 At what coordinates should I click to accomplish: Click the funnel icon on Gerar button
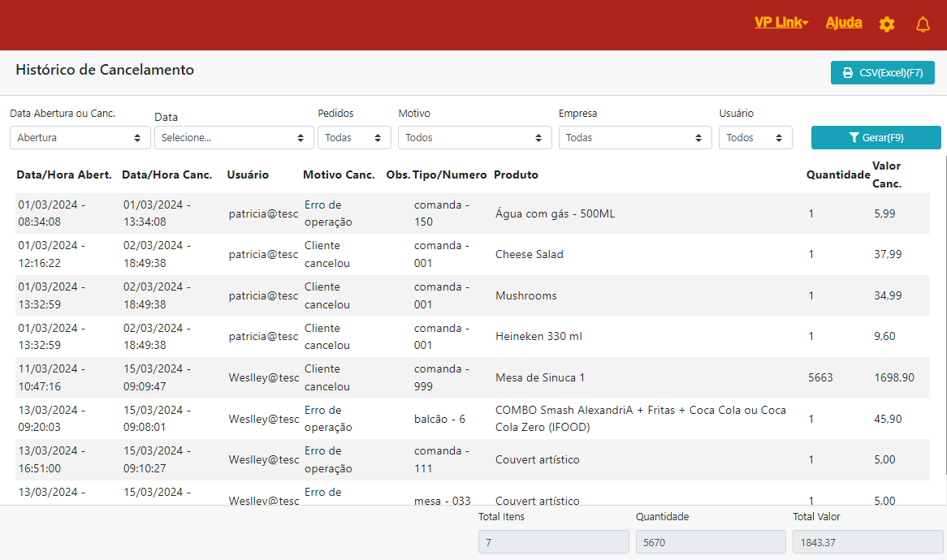coord(854,138)
